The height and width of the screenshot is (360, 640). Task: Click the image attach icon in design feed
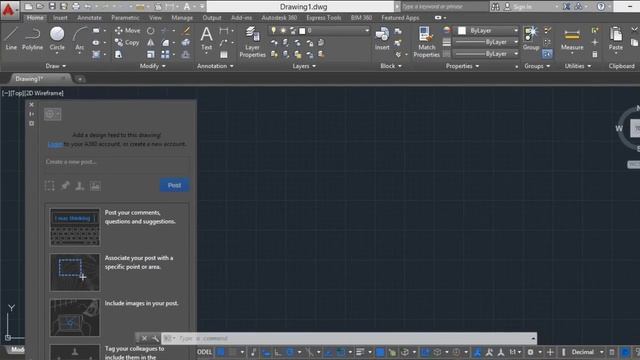[95, 186]
